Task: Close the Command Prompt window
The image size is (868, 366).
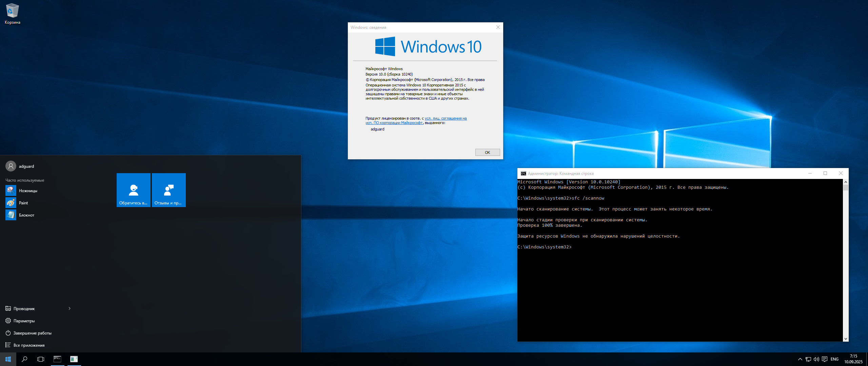Action: coord(841,174)
